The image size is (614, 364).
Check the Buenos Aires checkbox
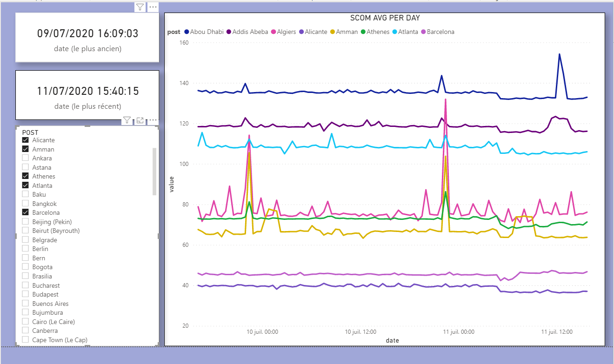point(26,304)
